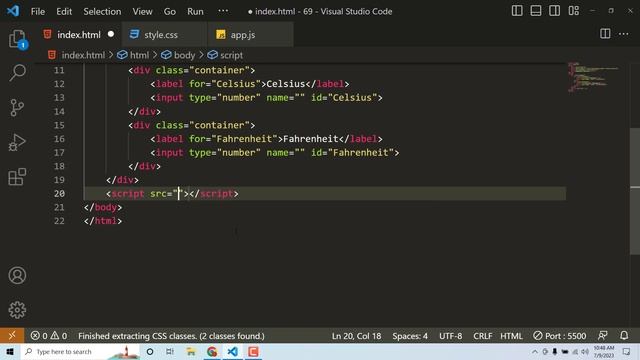Open the remote window status bar button

[x=12, y=336]
